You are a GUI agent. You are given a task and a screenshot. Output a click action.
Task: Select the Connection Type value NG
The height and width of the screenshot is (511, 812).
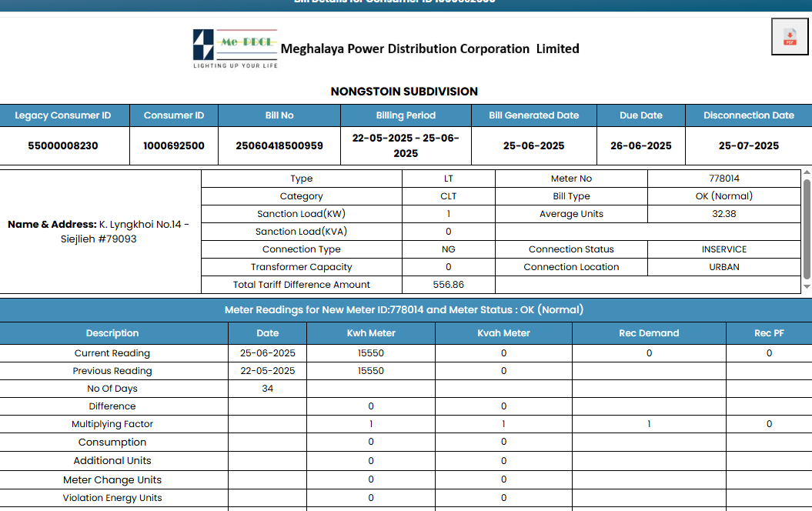click(449, 249)
